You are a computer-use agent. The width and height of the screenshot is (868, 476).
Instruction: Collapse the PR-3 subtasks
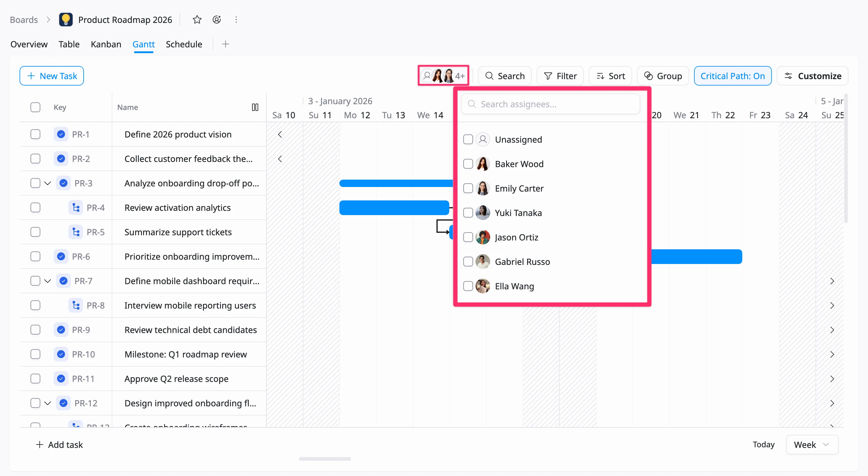[48, 184]
